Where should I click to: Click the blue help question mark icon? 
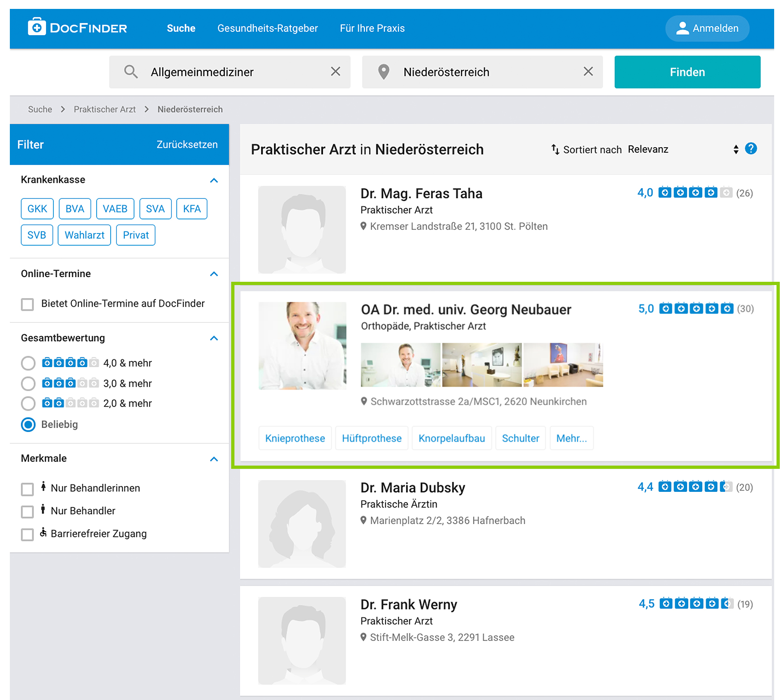[751, 149]
